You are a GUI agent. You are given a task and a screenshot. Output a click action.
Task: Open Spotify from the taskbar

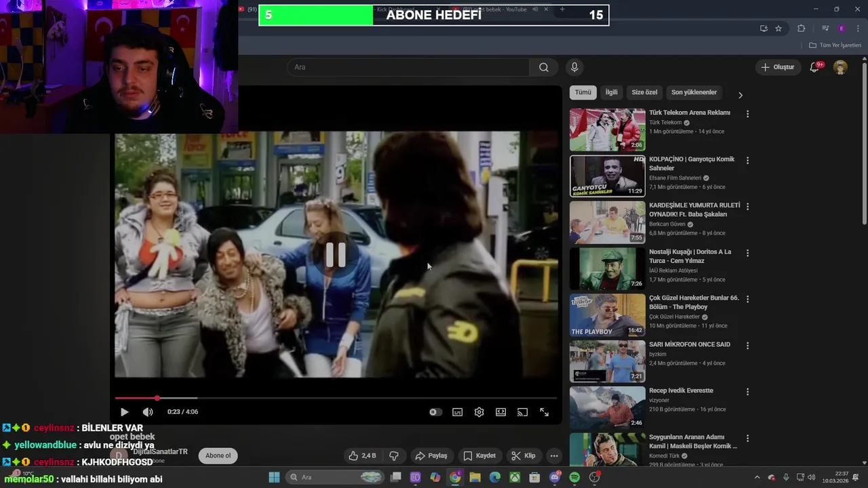point(574,477)
